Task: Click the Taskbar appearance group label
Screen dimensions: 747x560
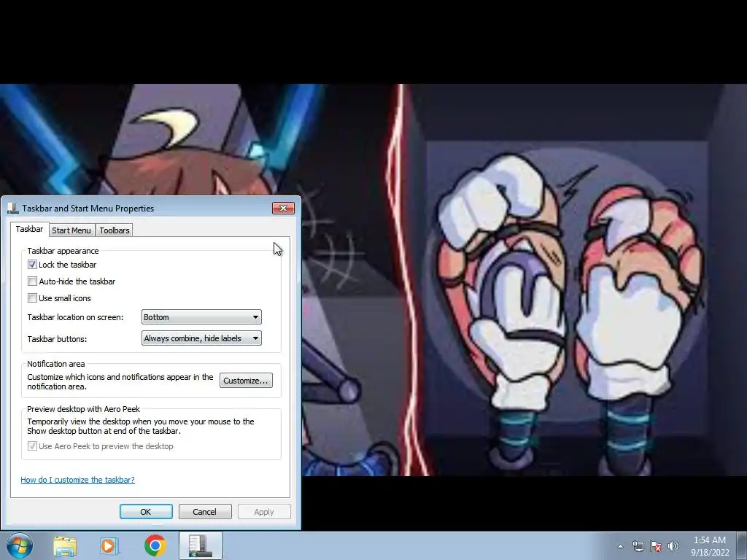Action: coord(63,251)
